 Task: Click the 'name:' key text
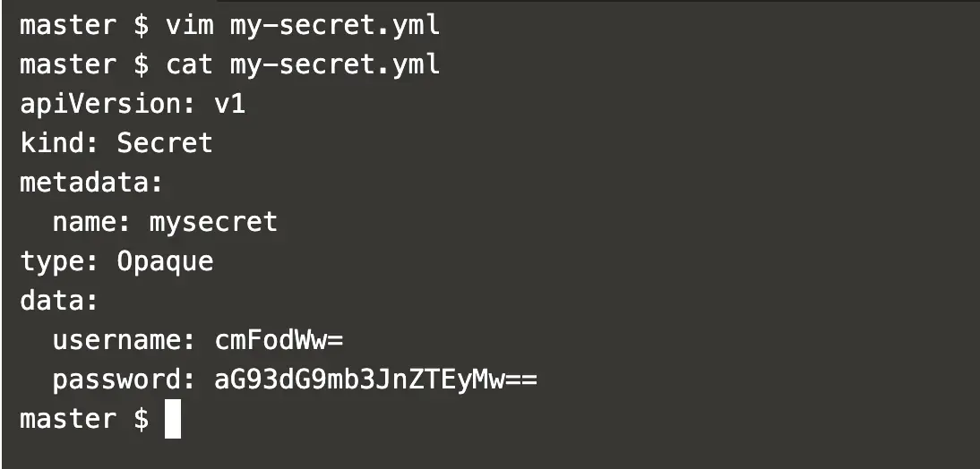coord(92,222)
